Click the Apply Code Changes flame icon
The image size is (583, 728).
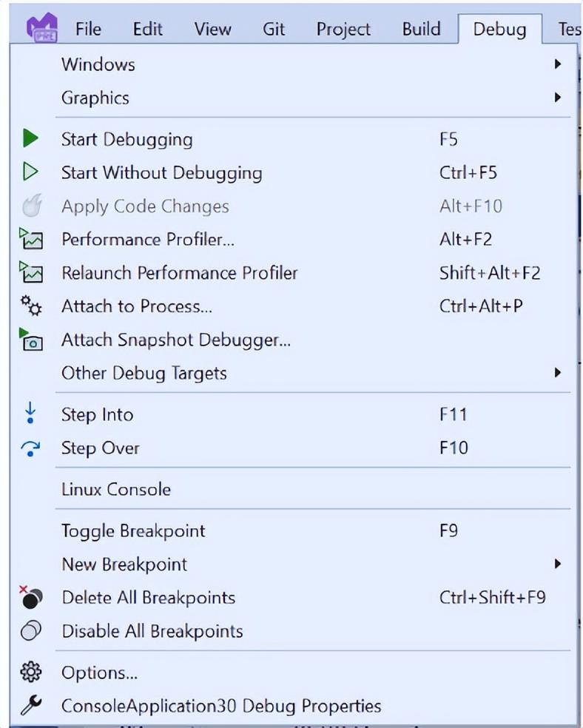[32, 205]
